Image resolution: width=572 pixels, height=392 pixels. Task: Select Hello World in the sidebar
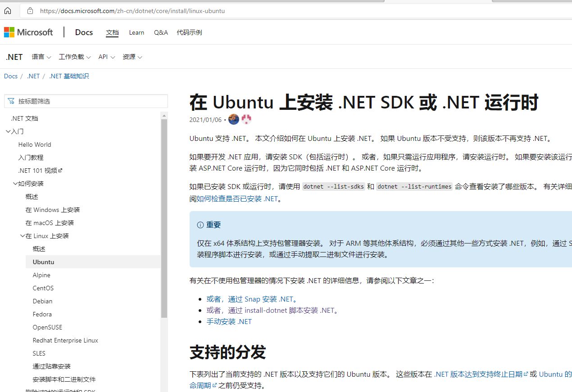[x=35, y=144]
